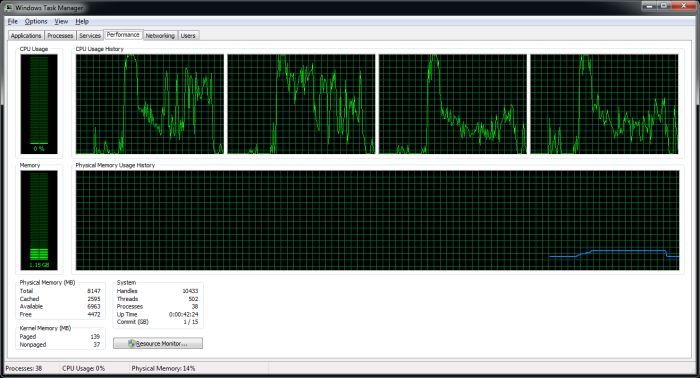
Task: Close the Task Manager window
Action: pyautogui.click(x=683, y=5)
